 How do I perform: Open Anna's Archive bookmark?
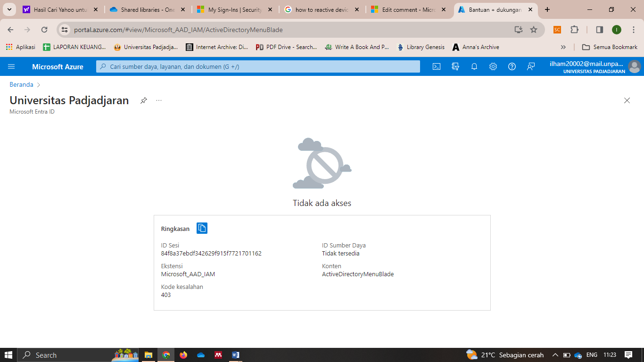[x=476, y=47]
